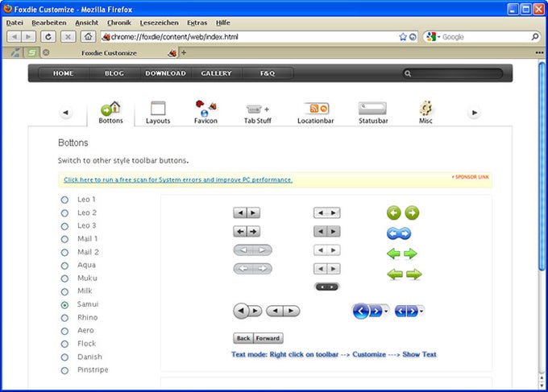Open the Tab Stuff category

258,114
